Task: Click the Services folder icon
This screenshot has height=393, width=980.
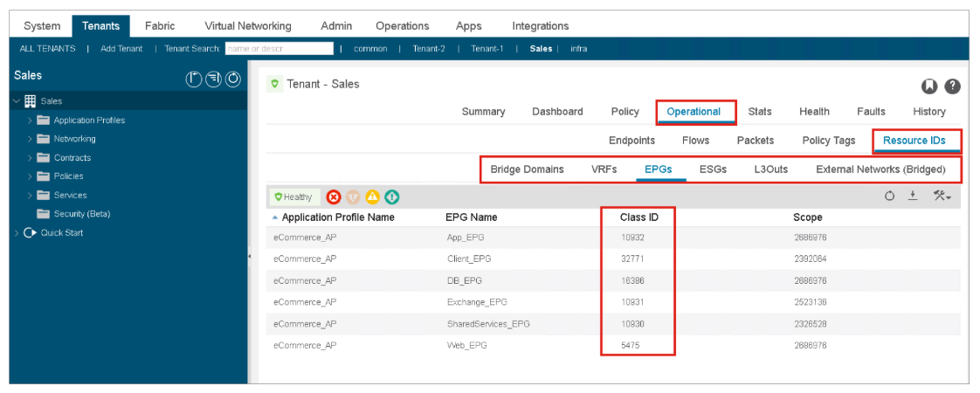Action: 43,195
